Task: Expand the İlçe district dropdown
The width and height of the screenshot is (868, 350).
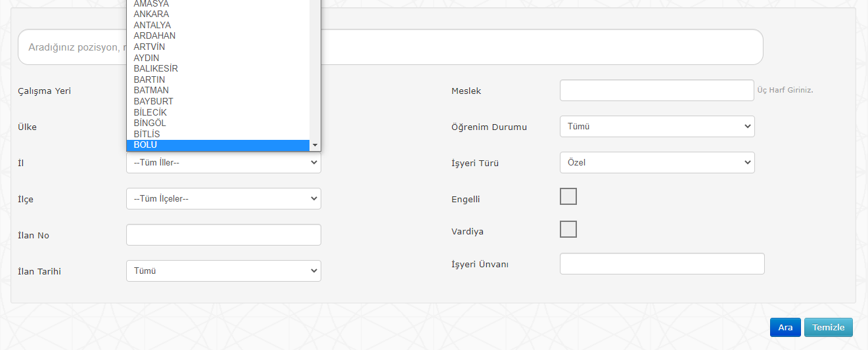Action: [223, 198]
